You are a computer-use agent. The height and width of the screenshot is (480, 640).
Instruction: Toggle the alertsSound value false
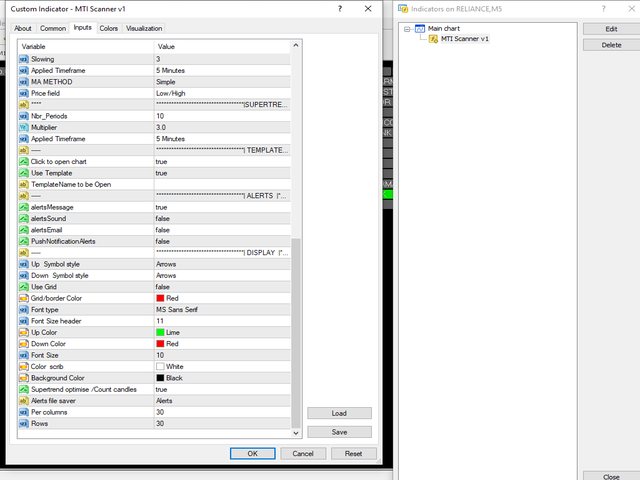(222, 218)
